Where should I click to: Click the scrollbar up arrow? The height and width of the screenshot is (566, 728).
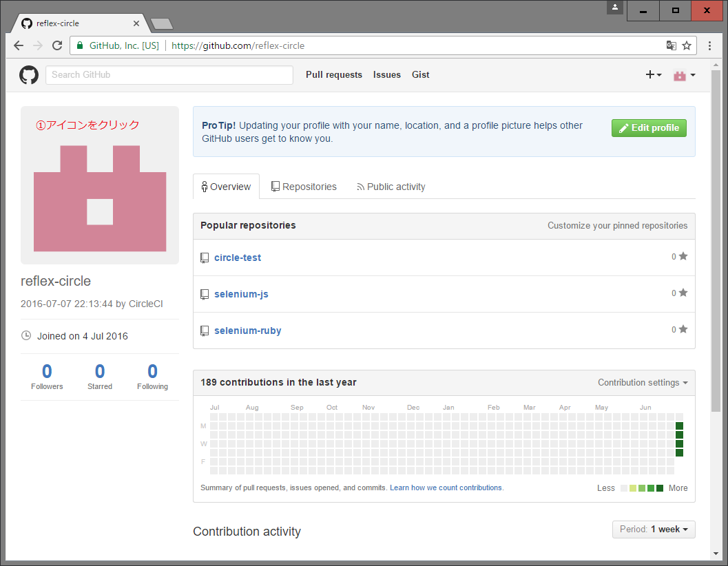(x=716, y=63)
